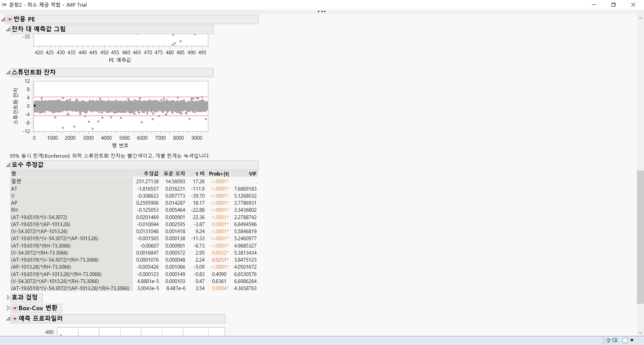Click the t ratio value -111.9
644x345 pixels.
coord(198,189)
